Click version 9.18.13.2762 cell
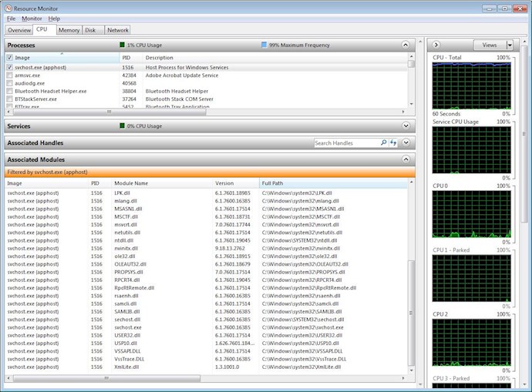 230,248
